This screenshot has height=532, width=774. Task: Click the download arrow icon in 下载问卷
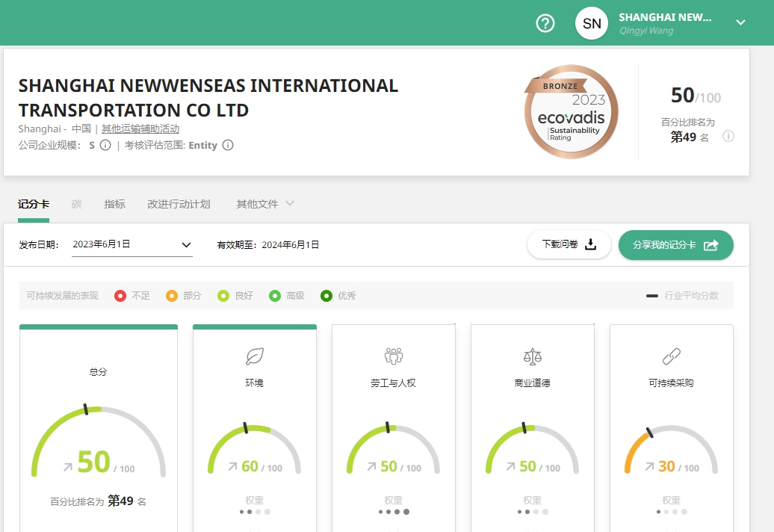[x=590, y=245]
